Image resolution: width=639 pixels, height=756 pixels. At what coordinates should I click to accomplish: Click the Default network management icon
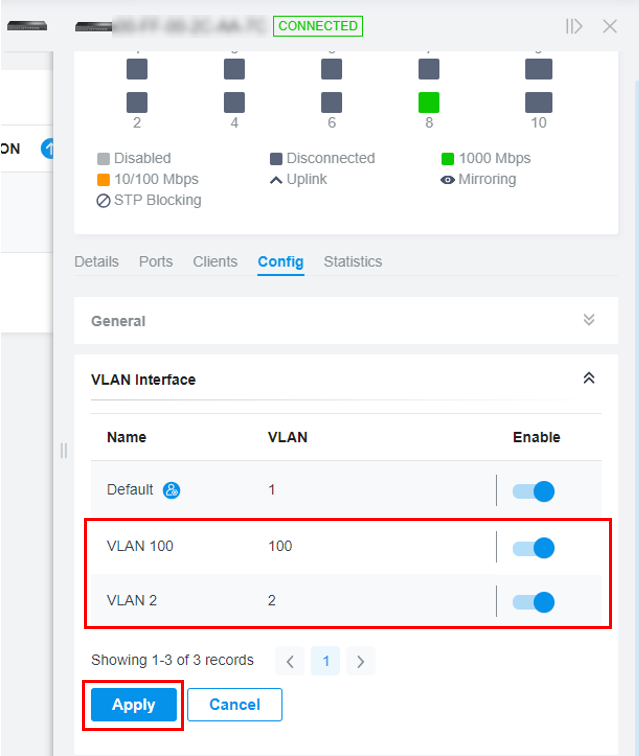171,490
